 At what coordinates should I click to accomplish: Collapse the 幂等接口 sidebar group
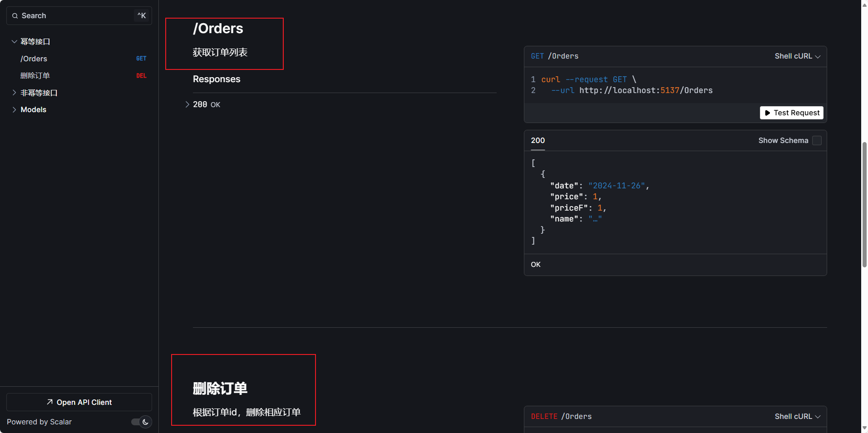[x=15, y=42]
